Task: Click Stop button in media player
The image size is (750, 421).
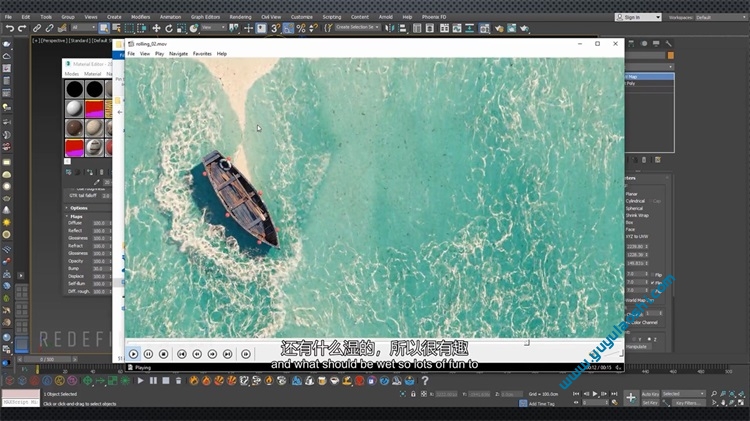Action: point(164,354)
